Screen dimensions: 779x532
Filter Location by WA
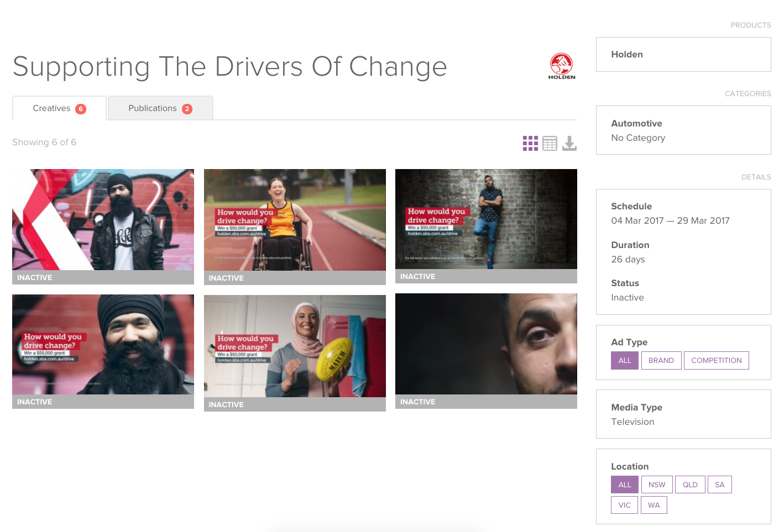coord(654,505)
